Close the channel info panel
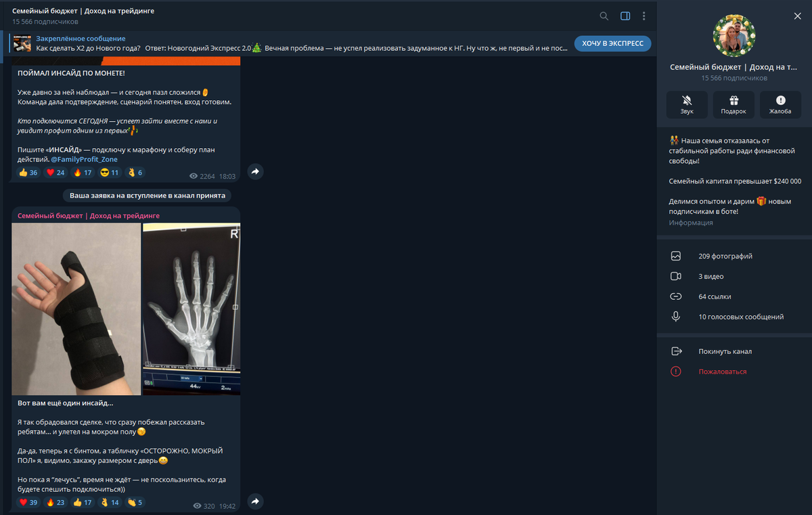This screenshot has width=812, height=515. [797, 16]
